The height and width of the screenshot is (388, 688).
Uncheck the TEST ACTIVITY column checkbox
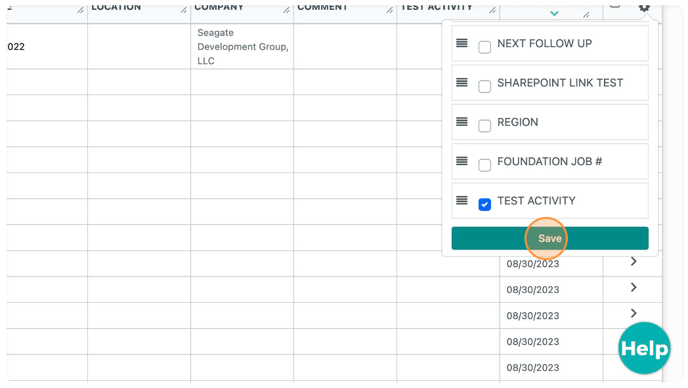484,205
